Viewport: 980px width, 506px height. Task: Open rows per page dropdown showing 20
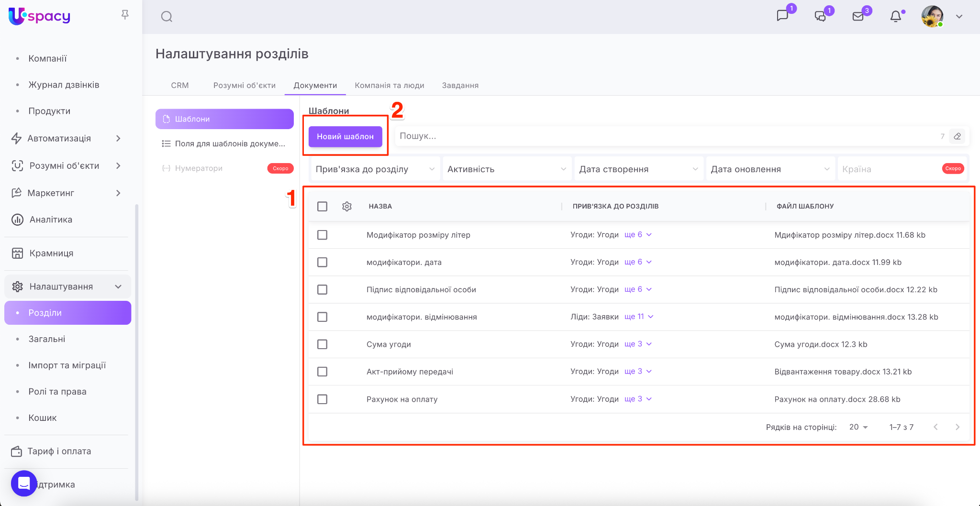(x=858, y=427)
